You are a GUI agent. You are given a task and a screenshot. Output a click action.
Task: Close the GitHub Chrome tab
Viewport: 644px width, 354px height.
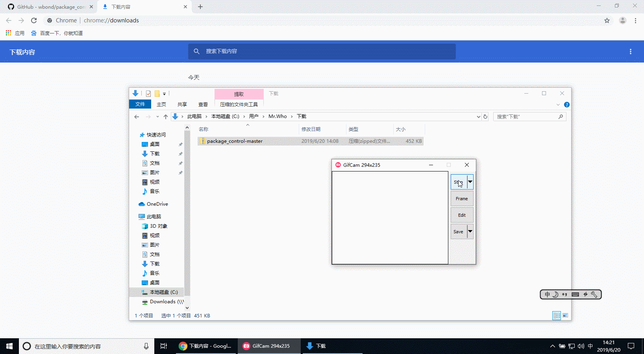pyautogui.click(x=91, y=7)
